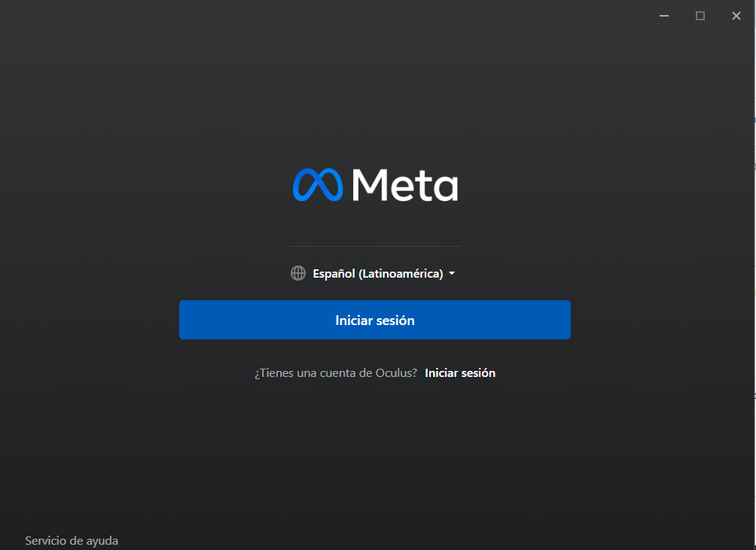The width and height of the screenshot is (756, 550).
Task: Click the globe language icon
Action: tap(298, 273)
